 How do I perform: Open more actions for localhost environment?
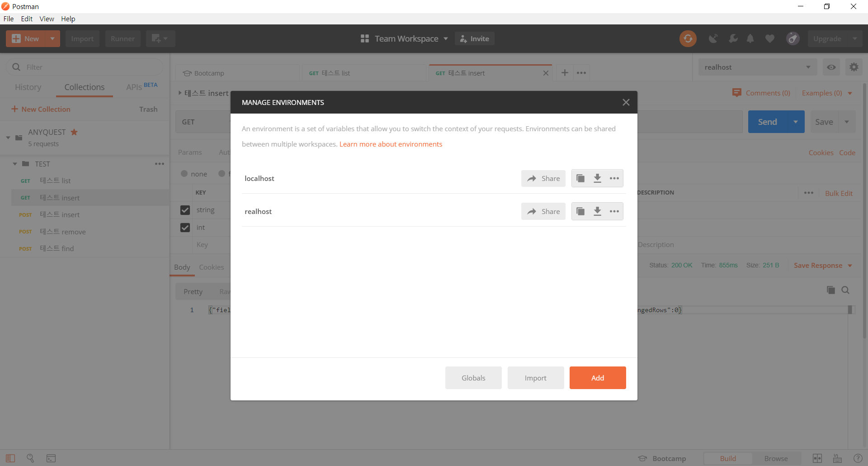tap(614, 178)
